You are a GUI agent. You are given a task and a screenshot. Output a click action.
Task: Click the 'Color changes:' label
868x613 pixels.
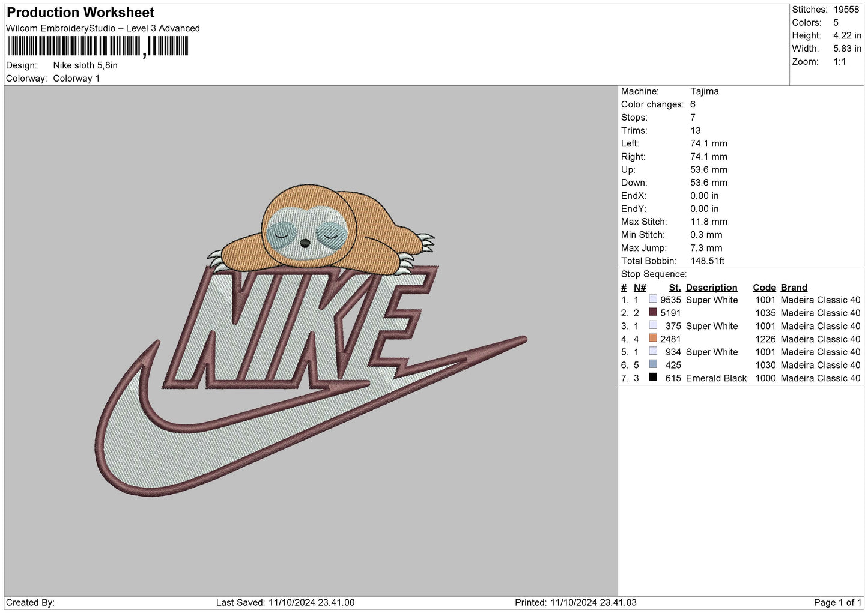click(x=652, y=104)
